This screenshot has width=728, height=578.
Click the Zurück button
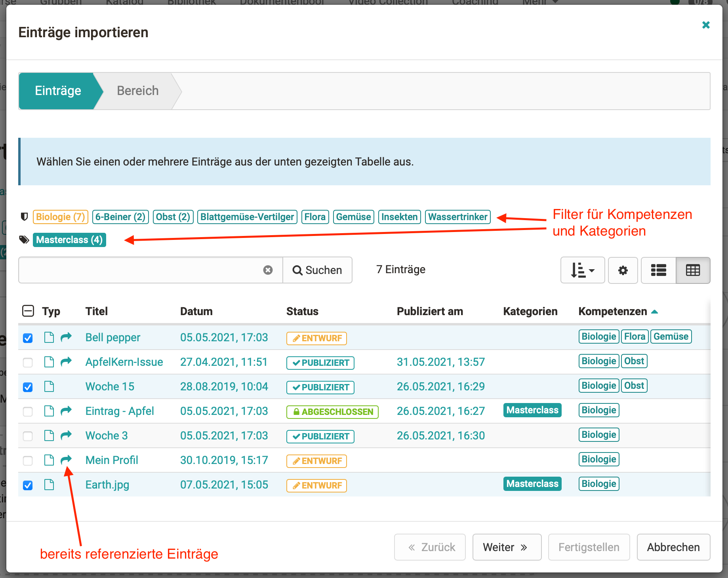[430, 547]
